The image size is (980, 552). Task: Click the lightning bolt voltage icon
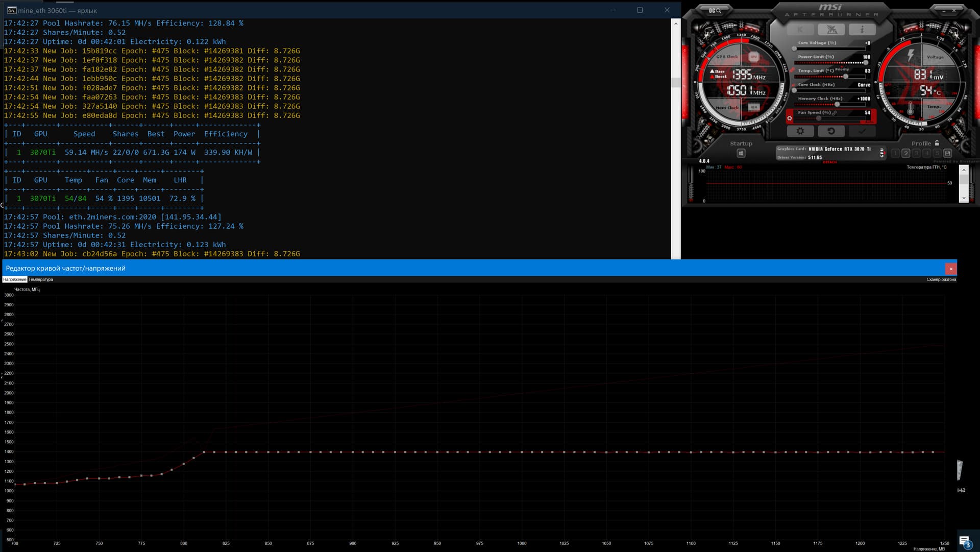tap(911, 55)
